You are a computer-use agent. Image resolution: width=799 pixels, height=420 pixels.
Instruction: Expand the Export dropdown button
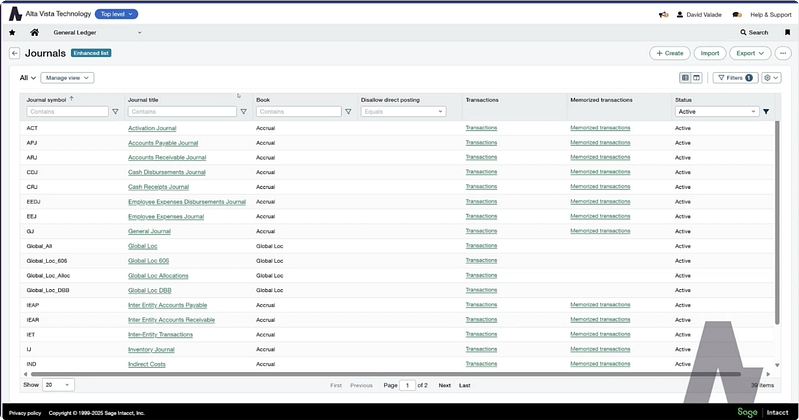pyautogui.click(x=749, y=53)
